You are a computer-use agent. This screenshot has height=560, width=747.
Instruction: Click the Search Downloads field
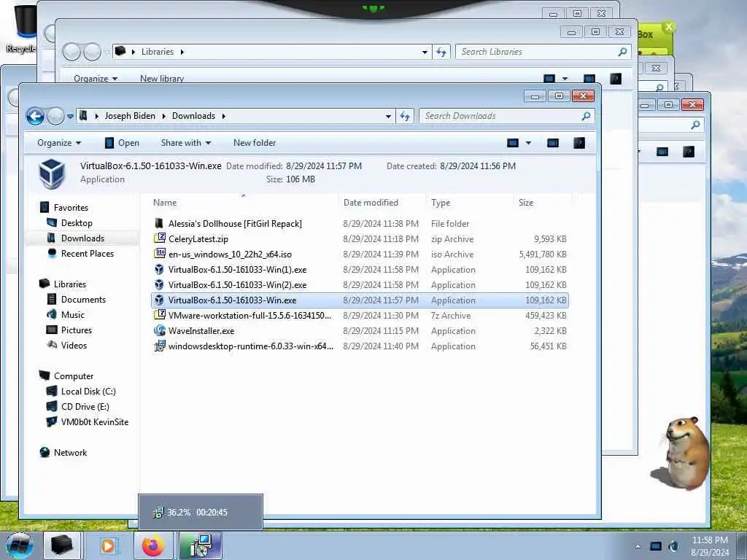coord(507,116)
